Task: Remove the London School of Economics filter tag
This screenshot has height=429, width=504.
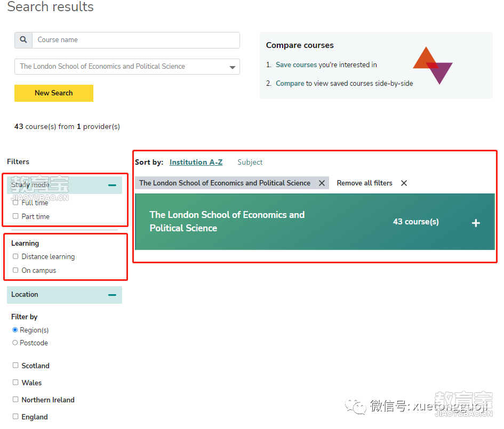Action: click(322, 183)
